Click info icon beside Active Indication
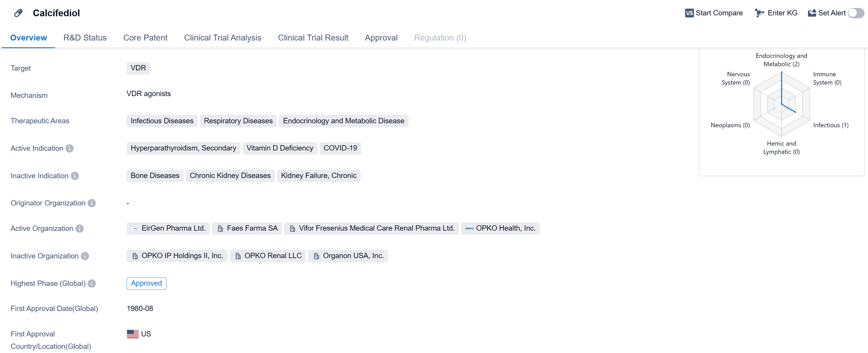The image size is (868, 353). [70, 148]
